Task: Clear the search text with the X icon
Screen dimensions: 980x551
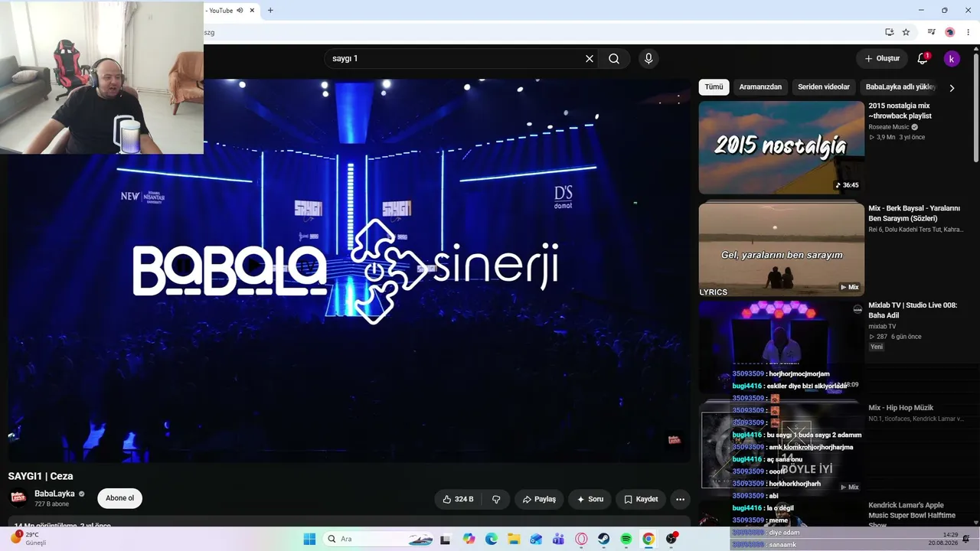Action: click(x=590, y=59)
